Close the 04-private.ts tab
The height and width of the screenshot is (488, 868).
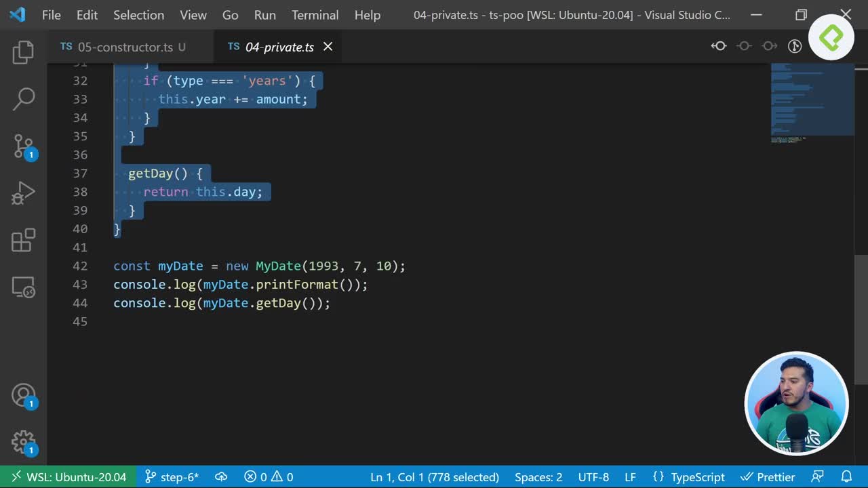tap(328, 46)
